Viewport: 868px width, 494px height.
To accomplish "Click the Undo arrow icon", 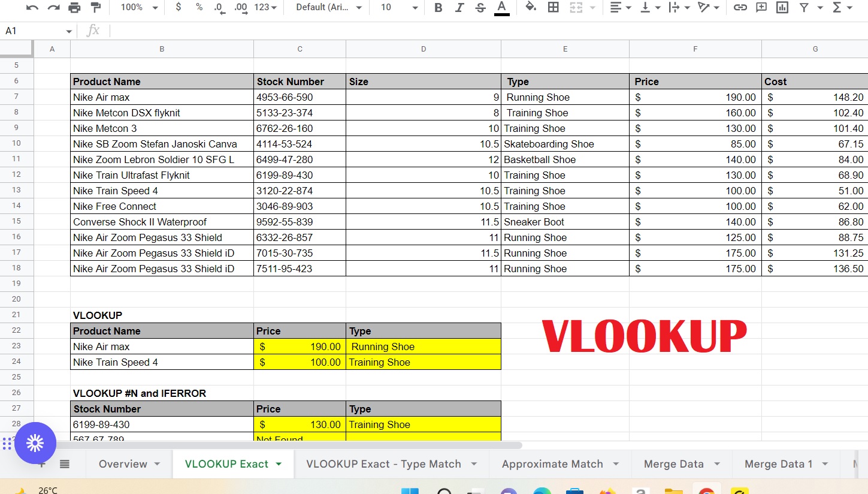I will (32, 8).
